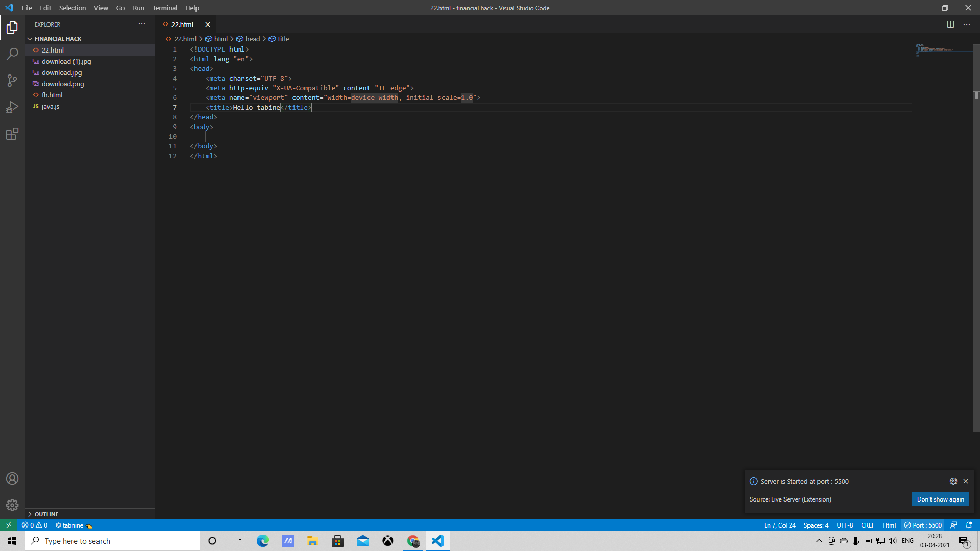
Task: Open the Run and Debug view
Action: pos(12,107)
